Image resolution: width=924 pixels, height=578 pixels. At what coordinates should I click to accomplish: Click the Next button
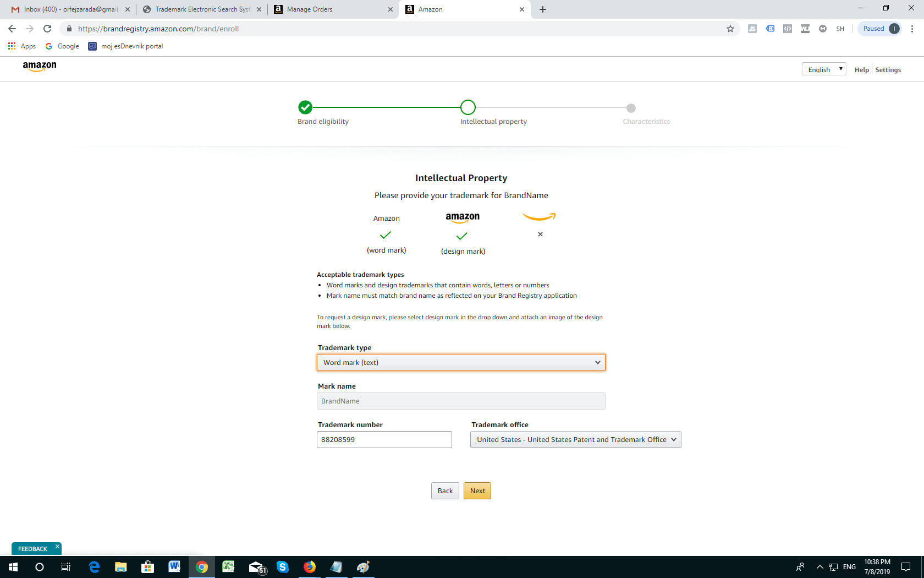tap(477, 491)
